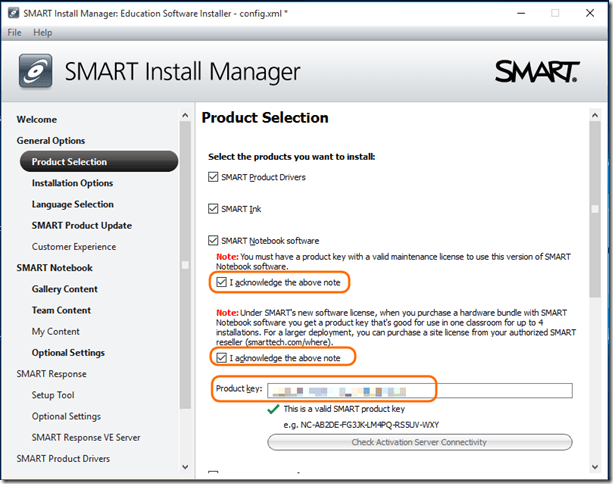
Task: Toggle the SMART Notebook software checkbox
Action: point(212,241)
